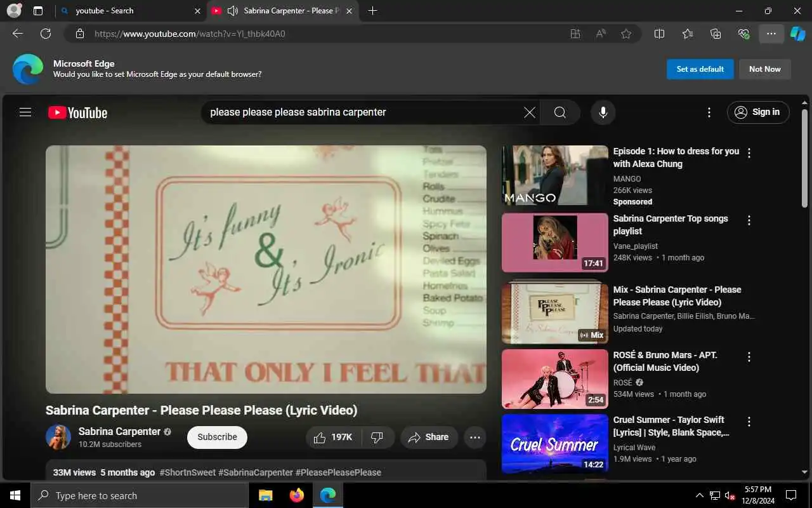Open Cruel Summer Taylor Swift thumbnail
Screen dimensions: 812x508
coord(555,444)
